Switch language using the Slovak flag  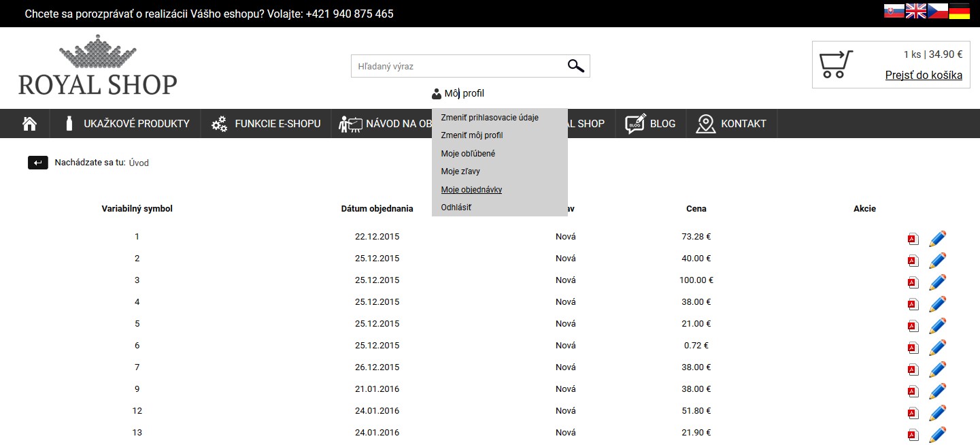[x=894, y=11]
